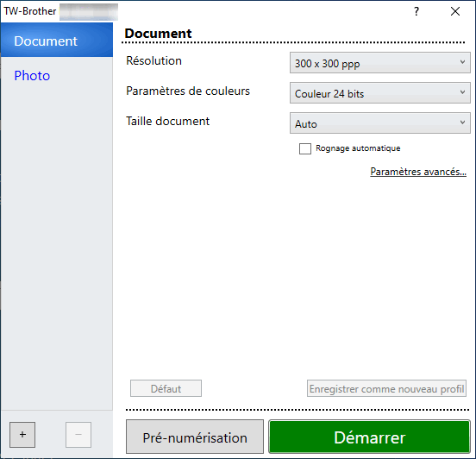The image size is (476, 459).
Task: Click Enregistrer comme nouveau profil
Action: pyautogui.click(x=386, y=388)
